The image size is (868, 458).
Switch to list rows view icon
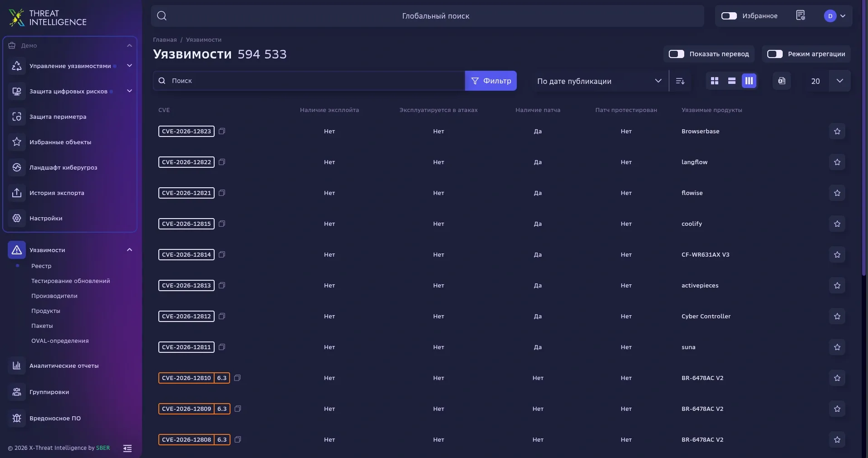pos(732,81)
